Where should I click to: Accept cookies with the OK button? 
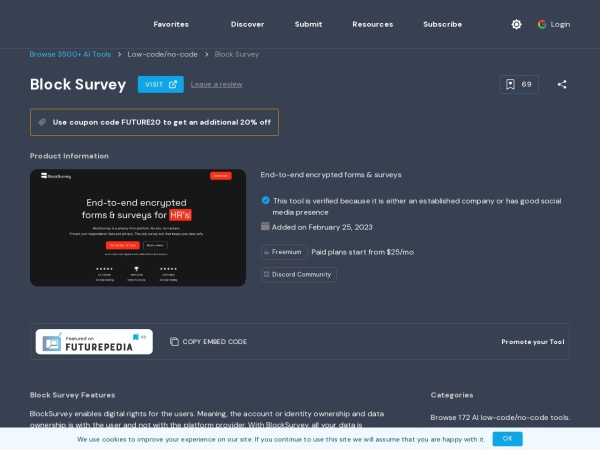click(507, 439)
